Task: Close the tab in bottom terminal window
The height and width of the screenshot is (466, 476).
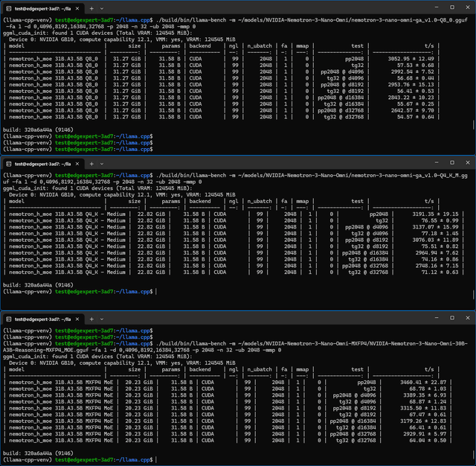Action: [x=77, y=319]
